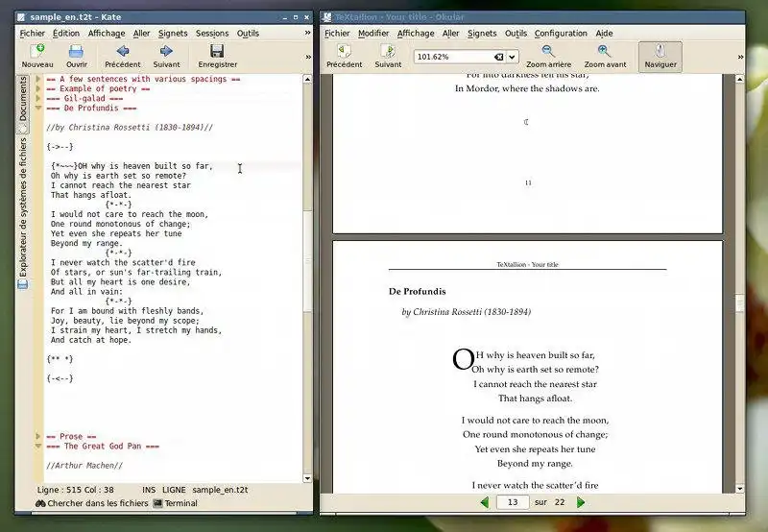Viewport: 768px width, 532px height.
Task: Open Okular's Modifier menu
Action: pos(373,33)
